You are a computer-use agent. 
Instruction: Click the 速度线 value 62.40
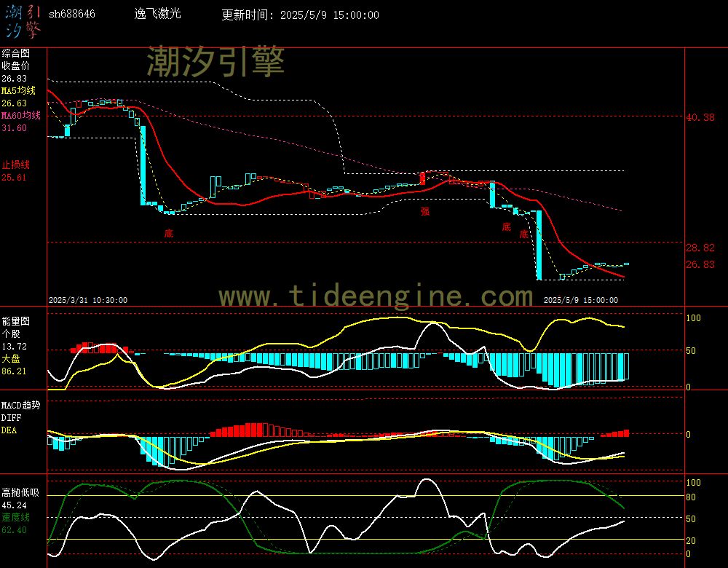point(15,530)
